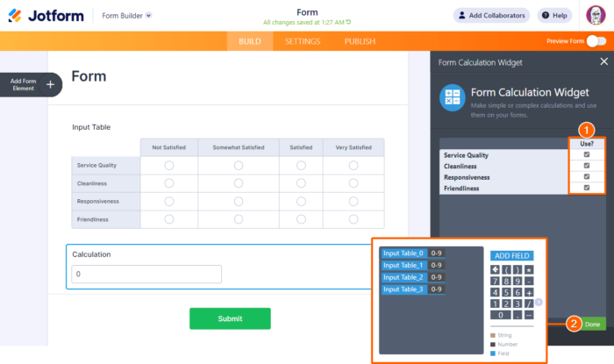The height and width of the screenshot is (364, 614).
Task: Select Not Satisfied for Service Quality
Action: (168, 166)
